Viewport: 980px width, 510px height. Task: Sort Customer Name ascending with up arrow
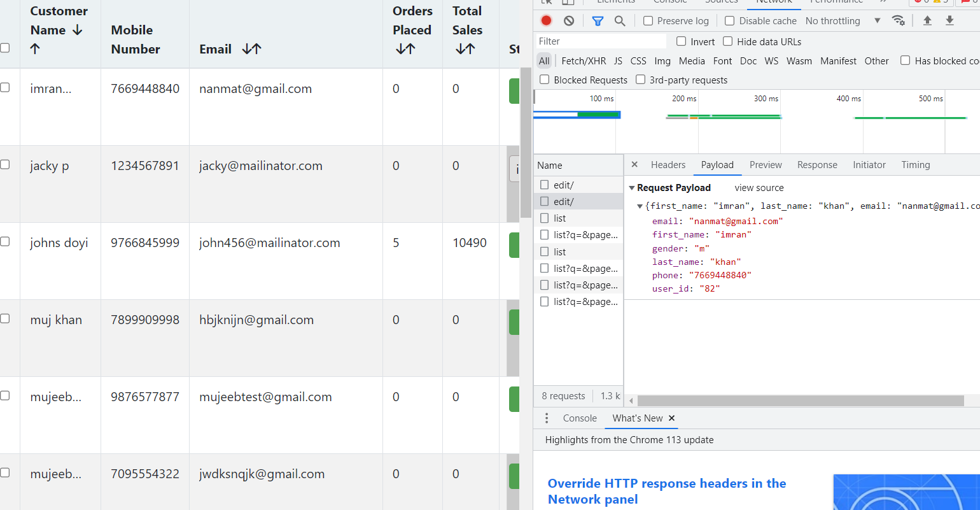click(x=35, y=49)
